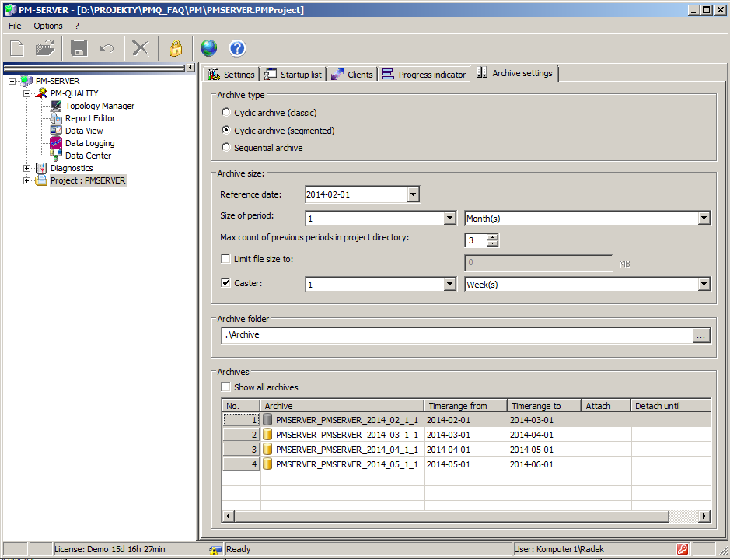Viewport: 730px width, 560px height.
Task: Click the Data View icon
Action: coord(56,131)
